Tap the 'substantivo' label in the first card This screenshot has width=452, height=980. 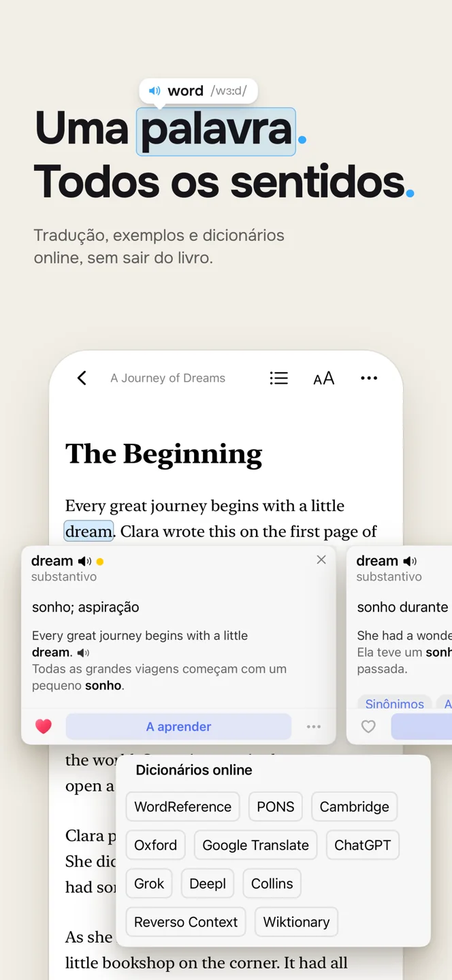[x=64, y=576]
